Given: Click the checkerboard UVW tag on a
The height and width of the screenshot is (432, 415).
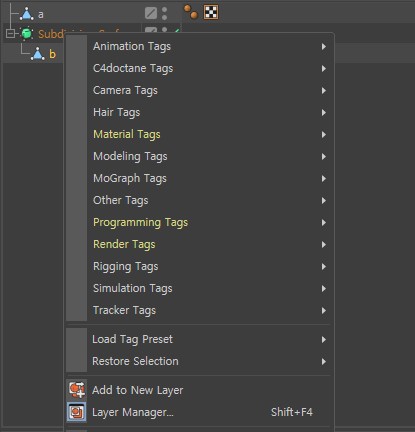Looking at the screenshot, I should pos(211,12).
